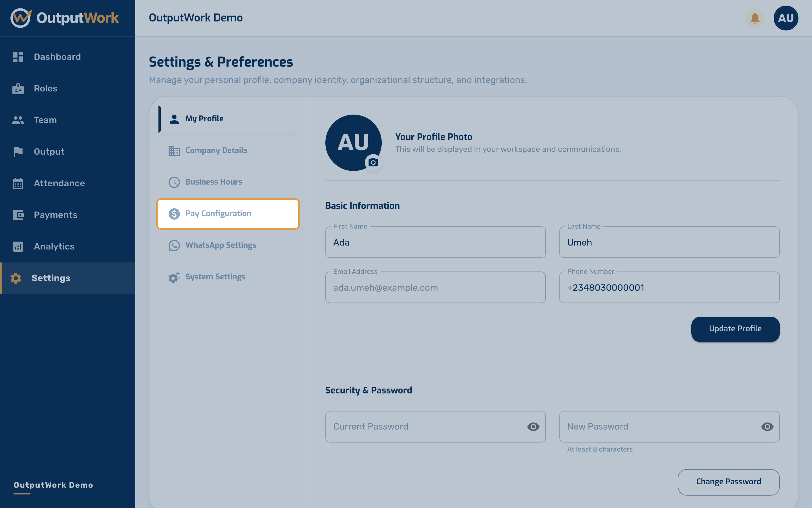Click the Business Hours clock icon
Screen dimensions: 812x508
coord(174,182)
